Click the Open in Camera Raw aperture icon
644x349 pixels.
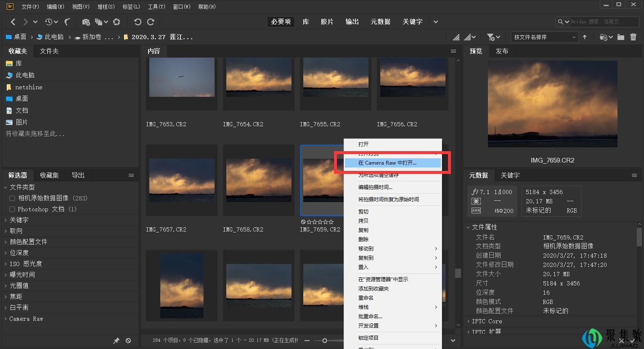(x=116, y=22)
